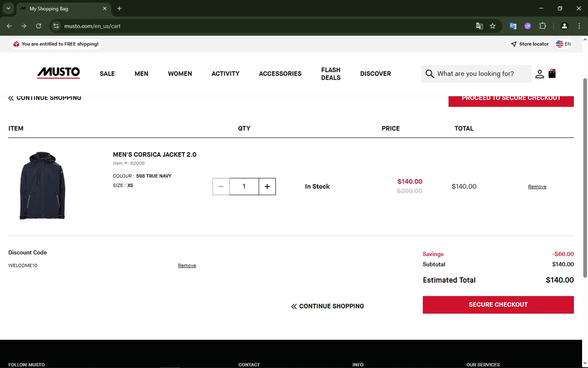The width and height of the screenshot is (588, 368).
Task: Open Chrome three-dot menu
Action: 579,26
